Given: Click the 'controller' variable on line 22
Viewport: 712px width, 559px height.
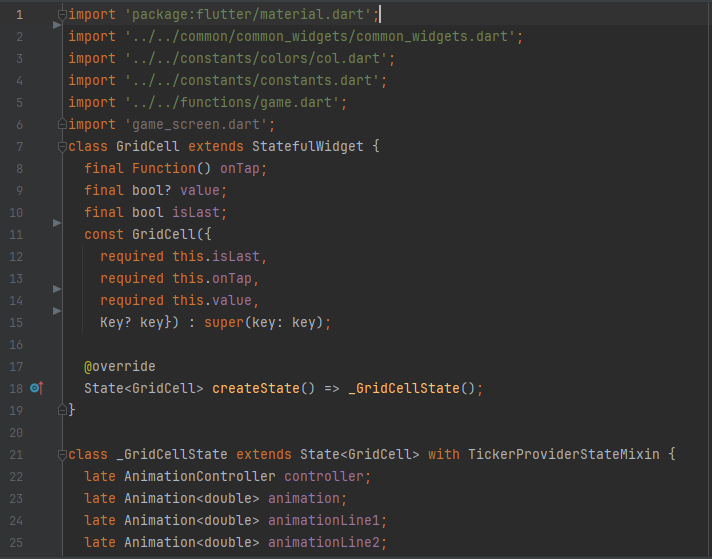Looking at the screenshot, I should 324,476.
